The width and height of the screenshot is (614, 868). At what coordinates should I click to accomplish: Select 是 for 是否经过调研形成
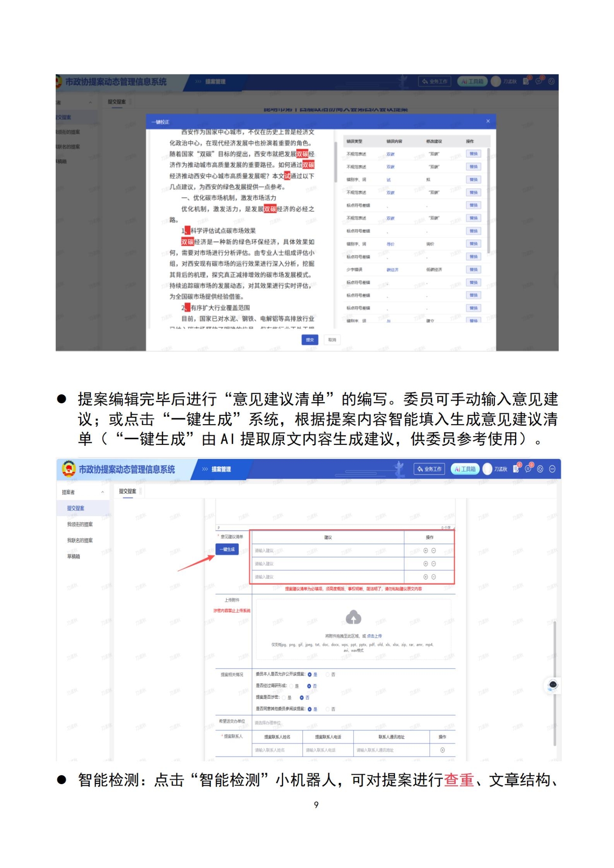pyautogui.click(x=291, y=686)
